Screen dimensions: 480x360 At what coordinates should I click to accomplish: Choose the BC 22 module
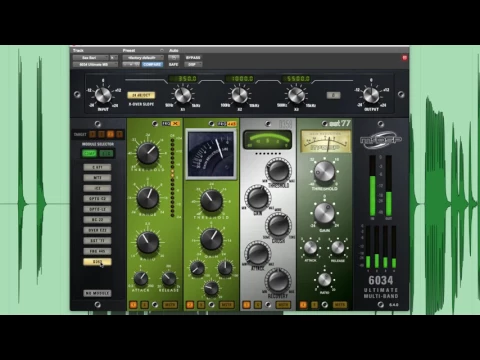click(x=97, y=220)
